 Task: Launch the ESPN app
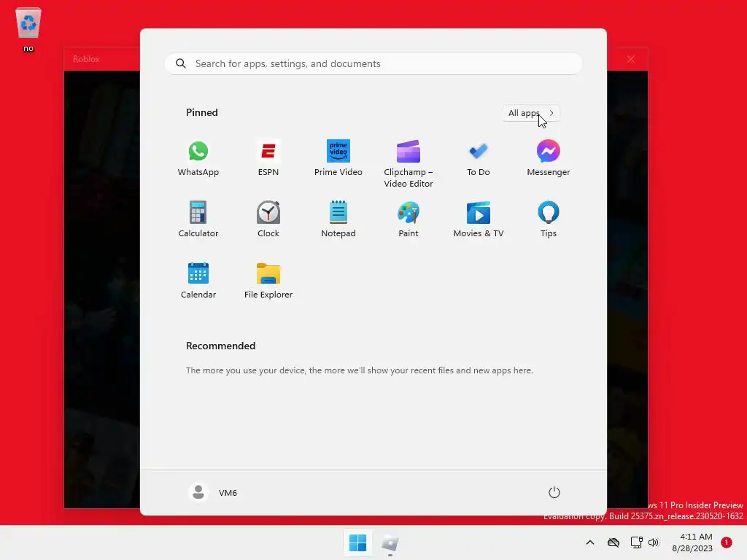tap(268, 159)
